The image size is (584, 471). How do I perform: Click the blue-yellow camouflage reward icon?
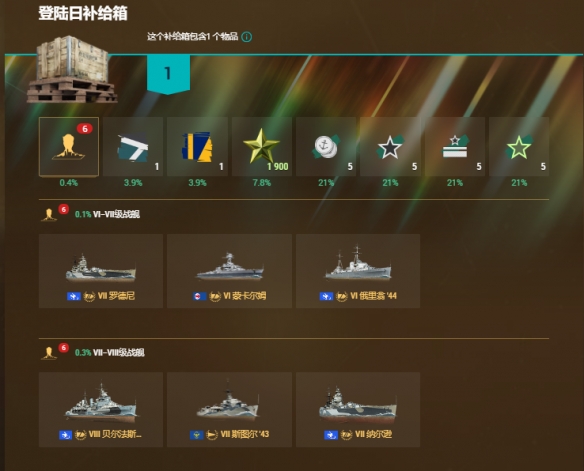(x=197, y=147)
